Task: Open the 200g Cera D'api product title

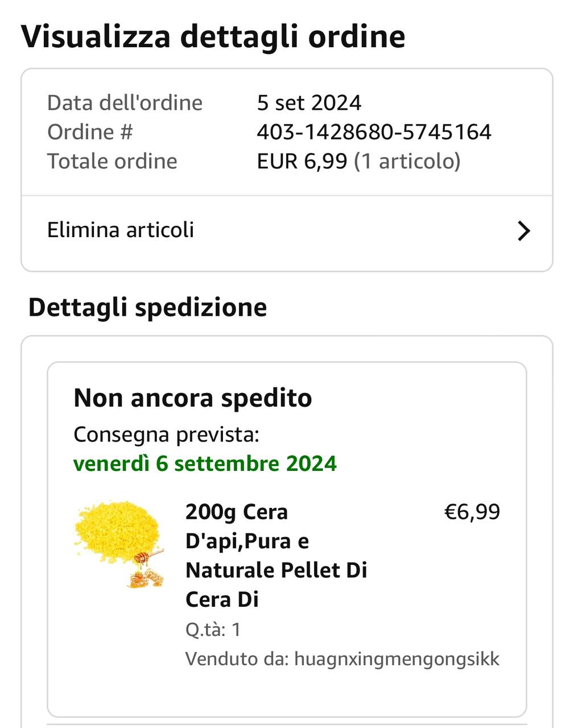Action: coord(276,555)
